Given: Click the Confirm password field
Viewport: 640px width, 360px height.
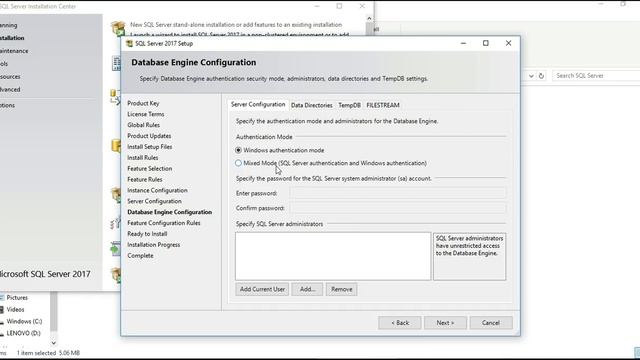Looking at the screenshot, I should (x=398, y=208).
